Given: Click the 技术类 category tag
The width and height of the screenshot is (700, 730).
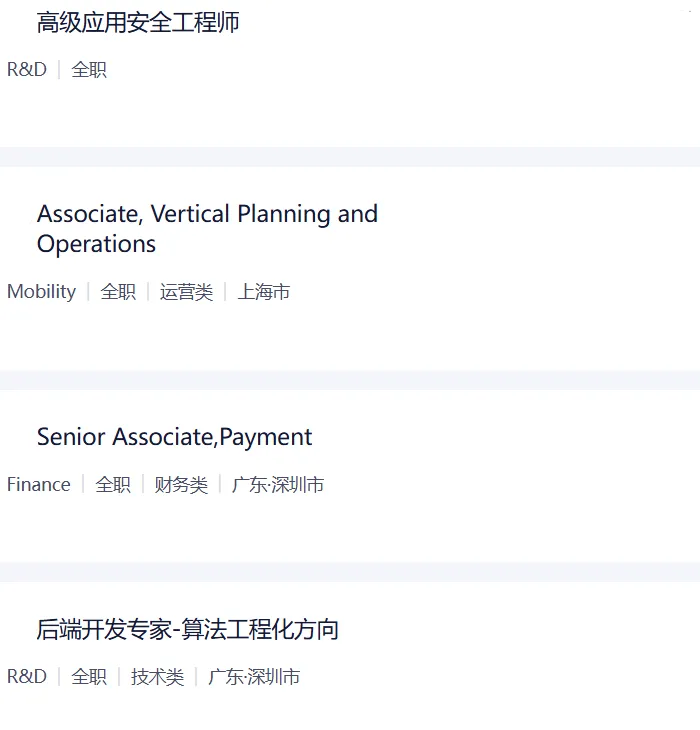Looking at the screenshot, I should [157, 677].
